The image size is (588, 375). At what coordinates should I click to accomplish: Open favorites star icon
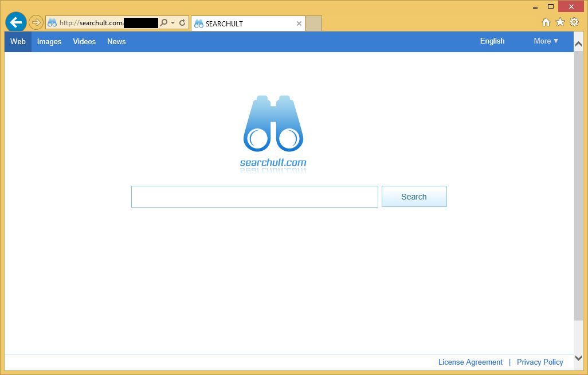pyautogui.click(x=560, y=22)
